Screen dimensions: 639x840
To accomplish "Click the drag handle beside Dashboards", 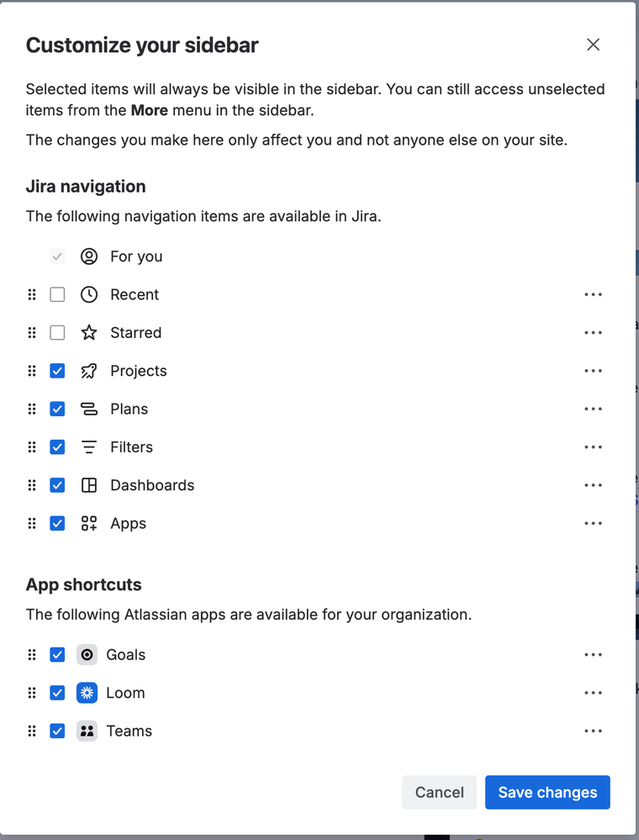I will (32, 485).
